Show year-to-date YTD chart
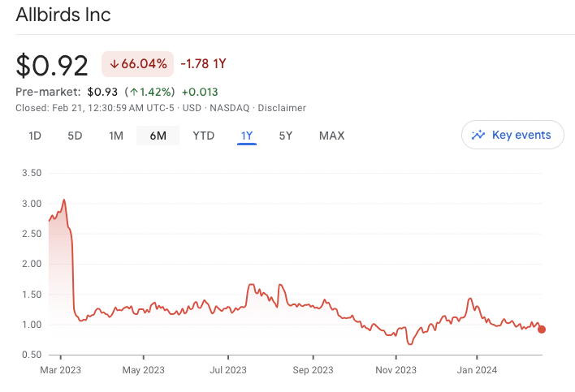This screenshot has width=575, height=392. pos(204,136)
